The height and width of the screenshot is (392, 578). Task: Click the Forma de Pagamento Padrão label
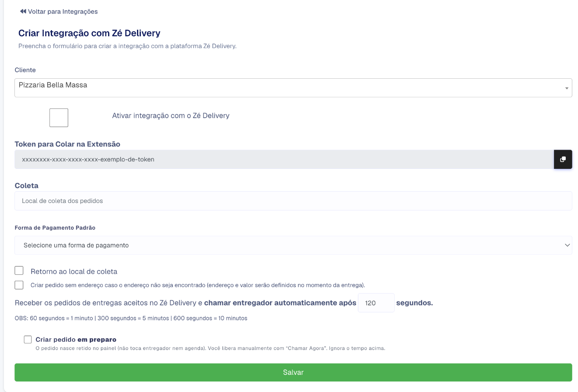click(55, 227)
